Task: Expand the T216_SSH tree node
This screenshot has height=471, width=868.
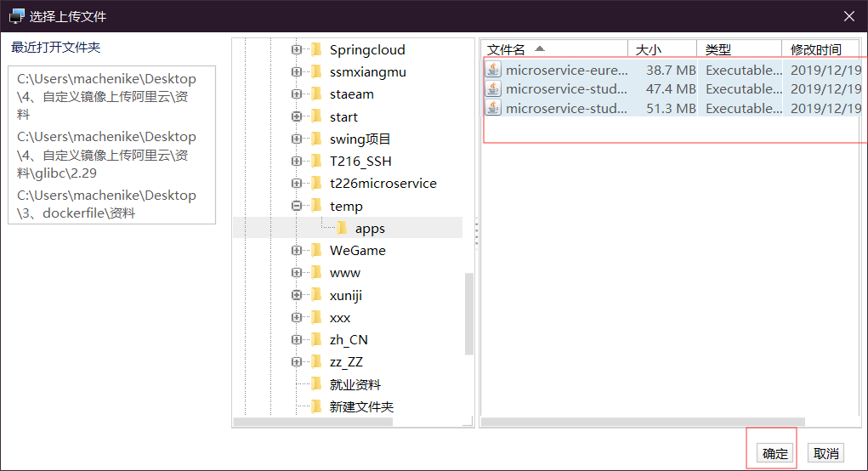Action: [297, 161]
